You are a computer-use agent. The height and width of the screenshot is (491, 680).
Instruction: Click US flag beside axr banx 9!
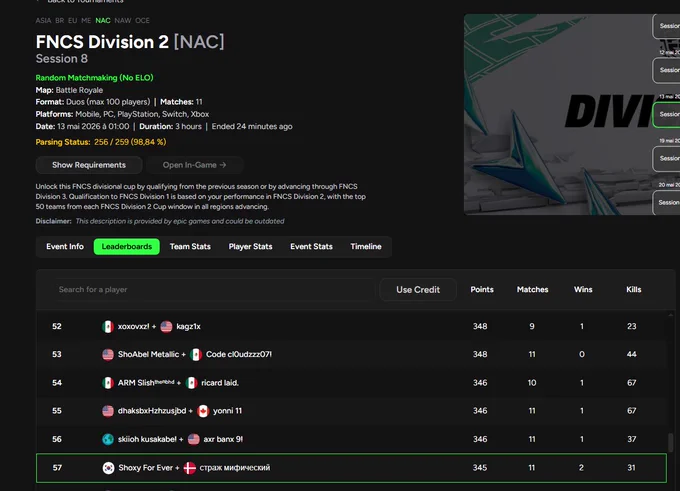pos(193,439)
